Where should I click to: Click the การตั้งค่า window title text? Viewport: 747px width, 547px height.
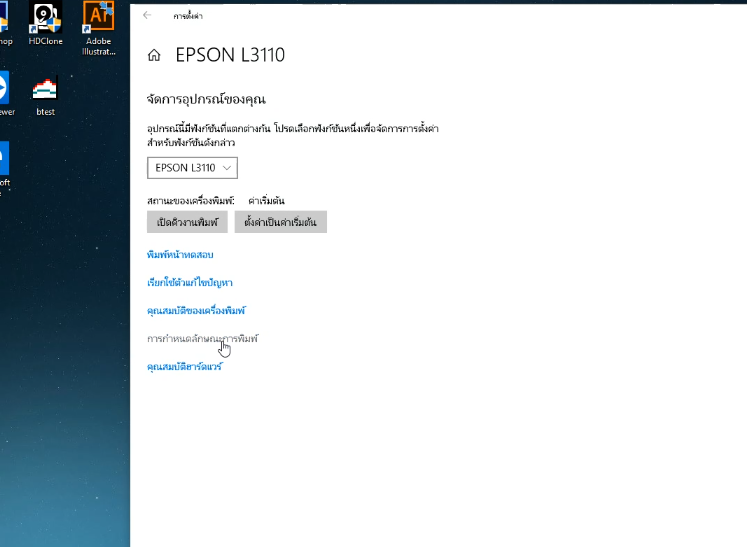188,16
